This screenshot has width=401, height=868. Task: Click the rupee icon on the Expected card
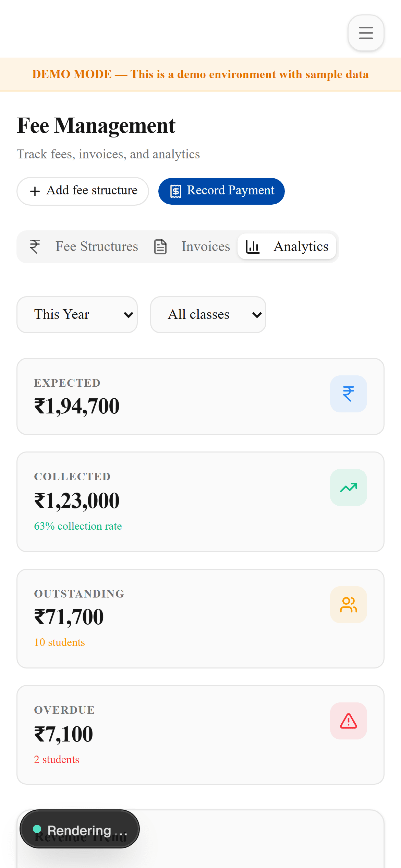click(348, 394)
